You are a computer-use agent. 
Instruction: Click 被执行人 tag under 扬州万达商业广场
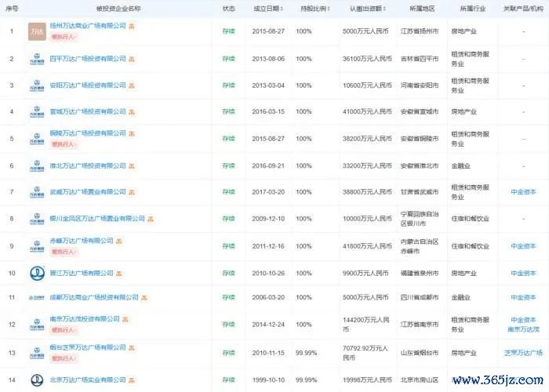[x=64, y=37]
